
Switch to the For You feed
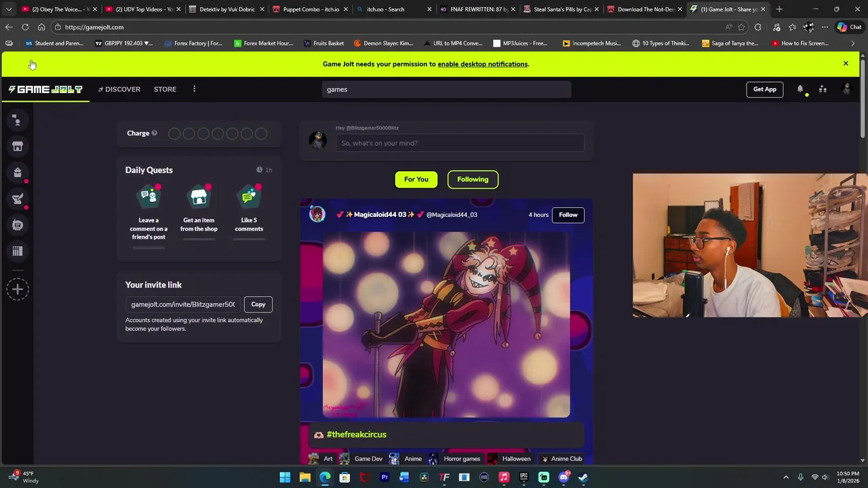click(416, 180)
